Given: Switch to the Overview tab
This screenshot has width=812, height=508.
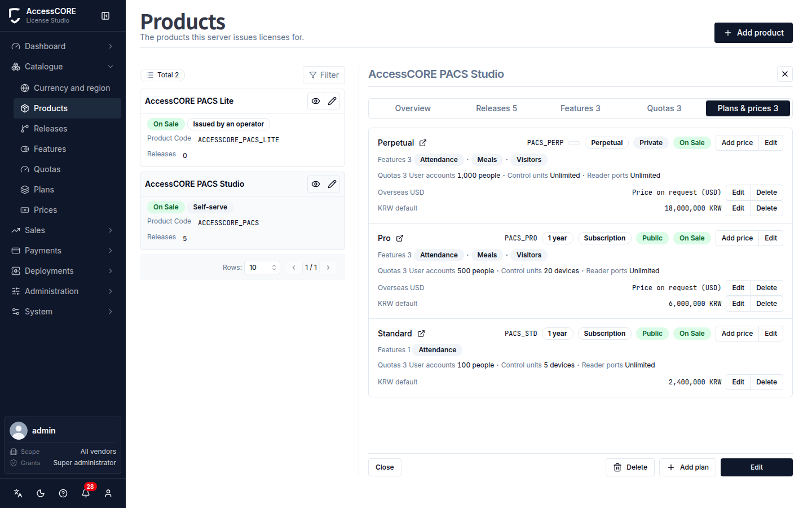Looking at the screenshot, I should (413, 108).
